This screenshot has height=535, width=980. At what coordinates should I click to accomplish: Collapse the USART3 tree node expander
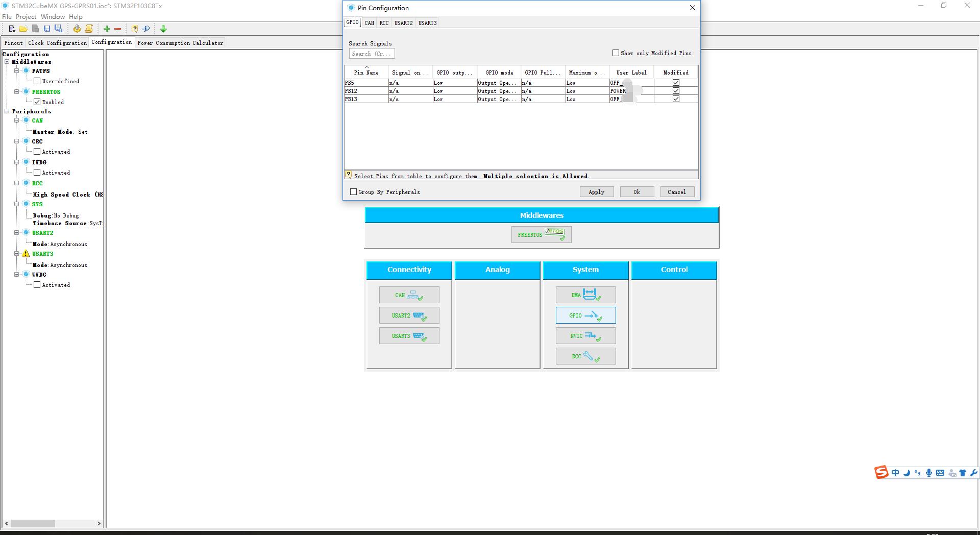(16, 253)
